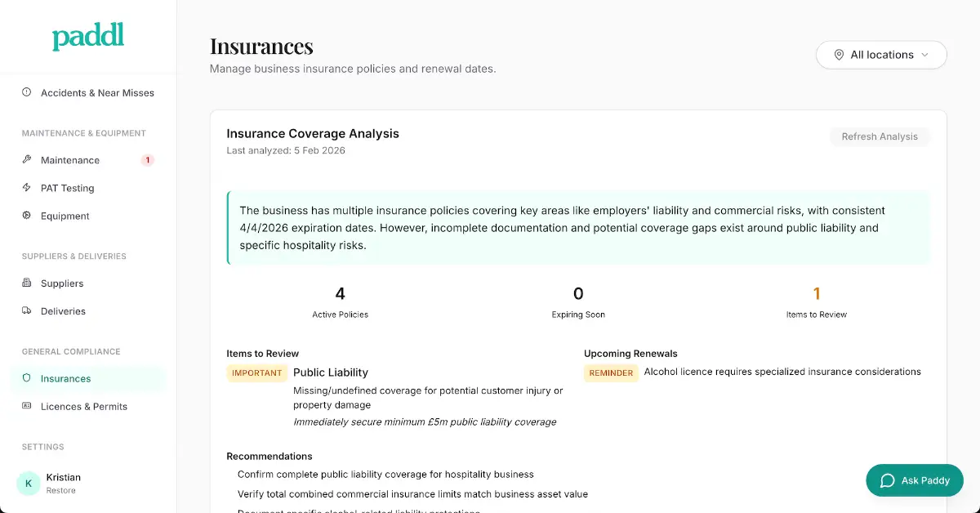
Task: Click the paddl logo
Action: (x=88, y=37)
